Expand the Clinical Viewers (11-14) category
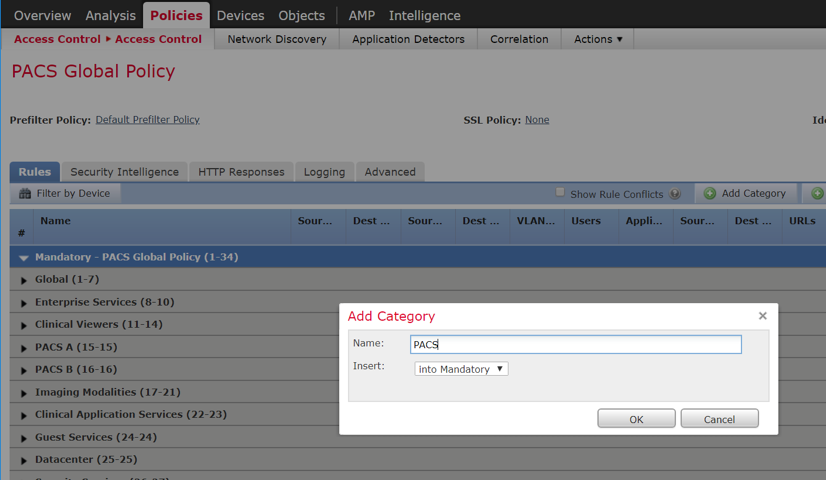Viewport: 826px width, 480px height. click(24, 325)
